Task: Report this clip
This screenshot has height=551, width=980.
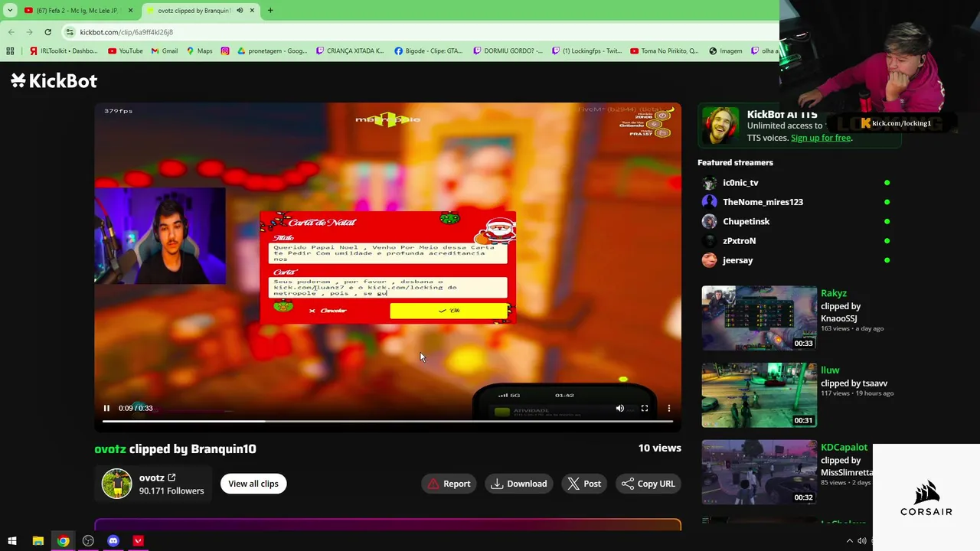Action: tap(449, 484)
